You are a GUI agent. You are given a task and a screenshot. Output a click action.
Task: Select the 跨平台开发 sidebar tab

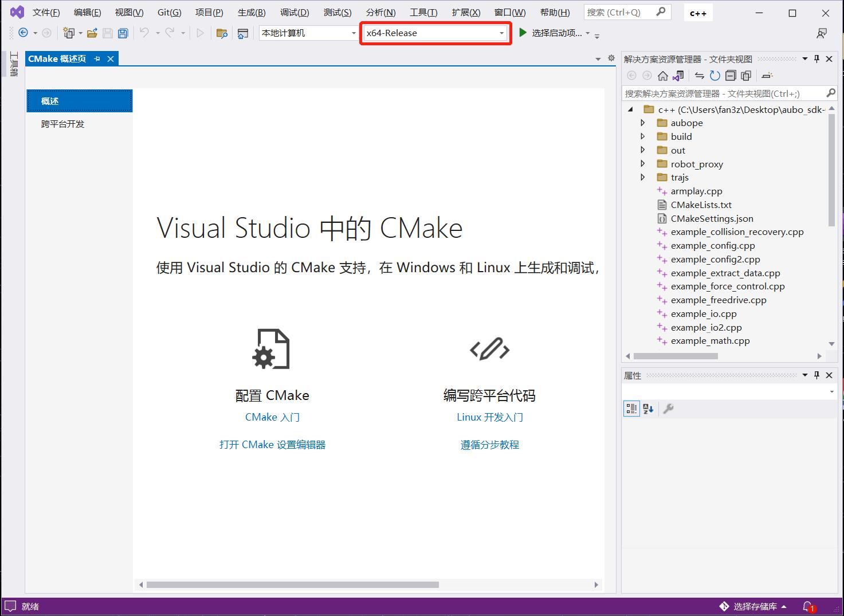point(79,124)
